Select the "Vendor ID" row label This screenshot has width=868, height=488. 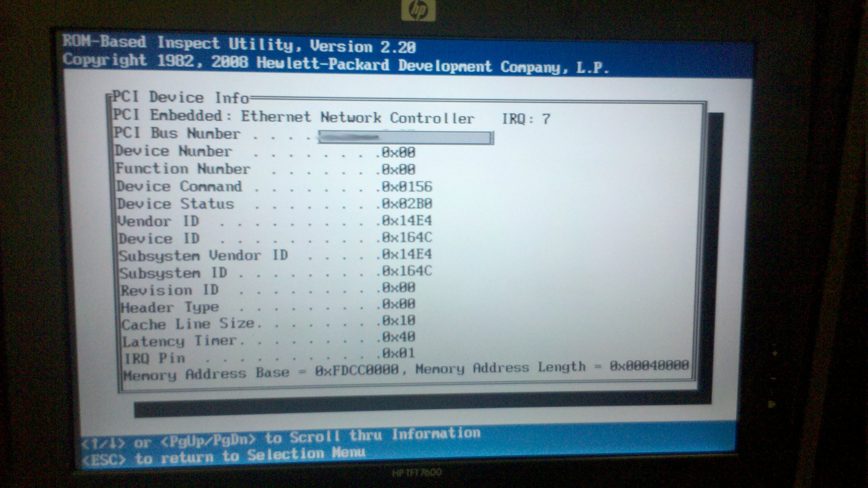[x=158, y=222]
